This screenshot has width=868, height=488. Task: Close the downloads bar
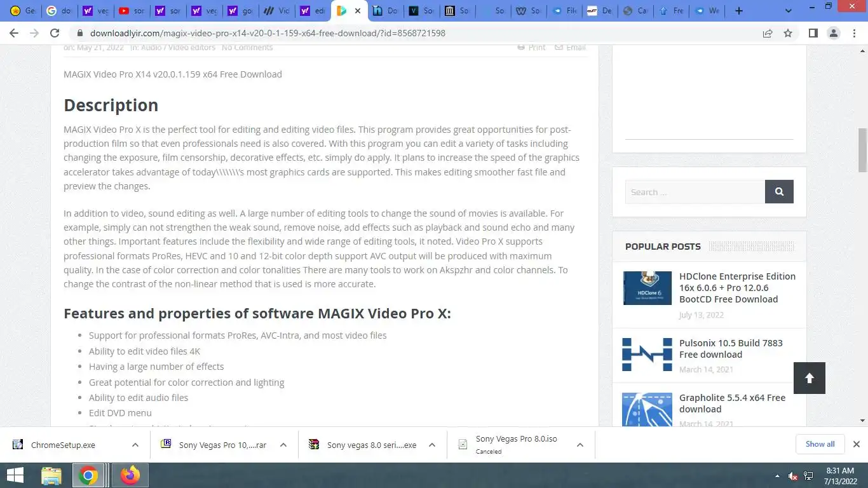[856, 444]
